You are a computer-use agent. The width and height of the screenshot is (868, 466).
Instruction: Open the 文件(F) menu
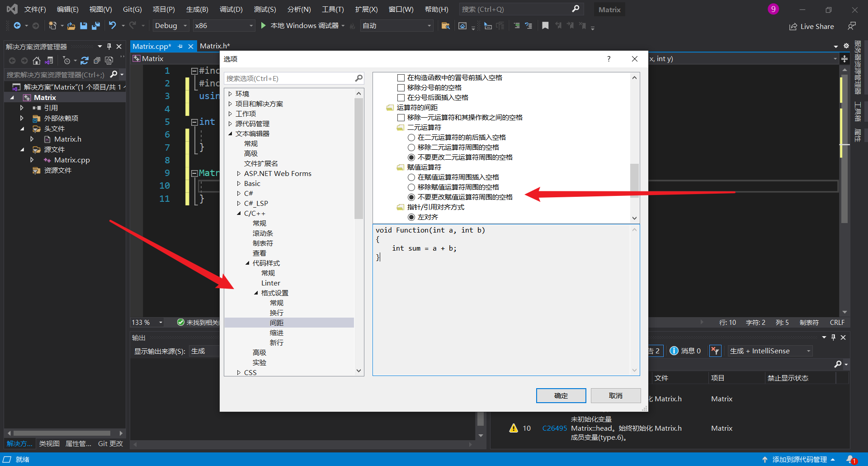pos(35,9)
